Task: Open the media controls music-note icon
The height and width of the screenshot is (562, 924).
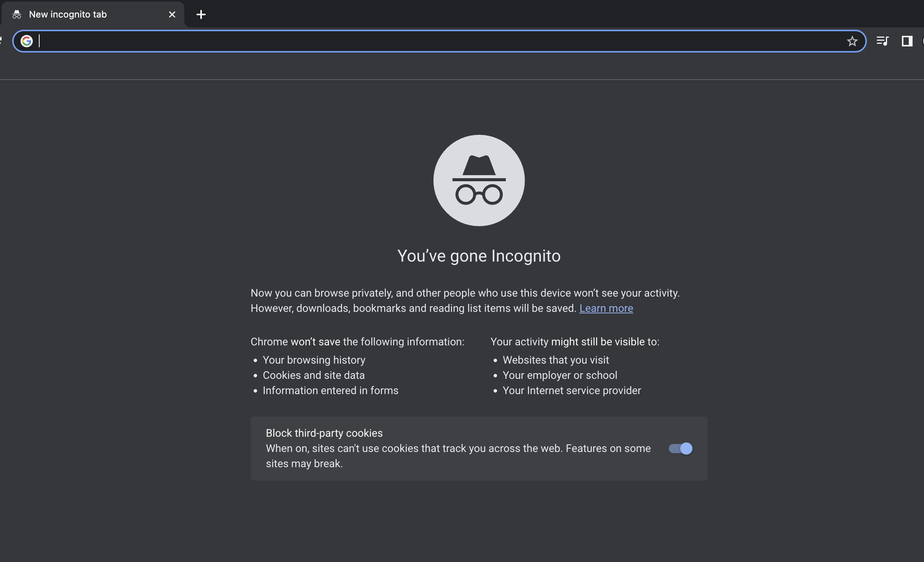Action: (x=882, y=41)
